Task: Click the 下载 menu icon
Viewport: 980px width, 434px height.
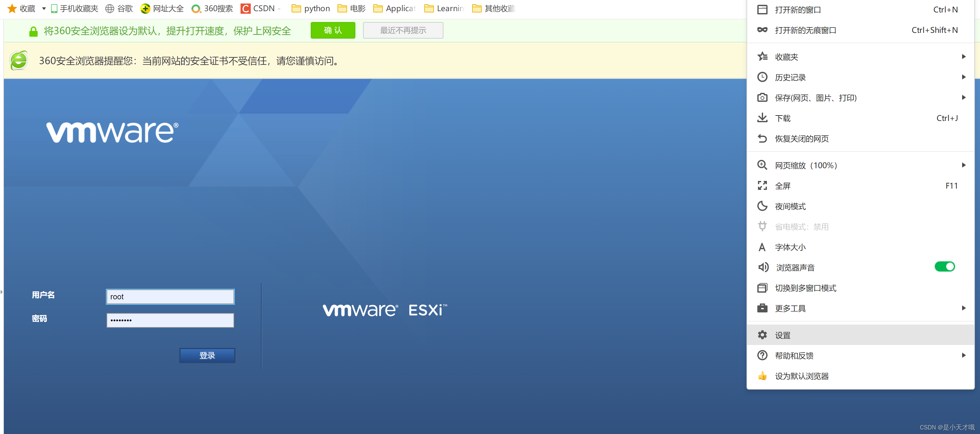Action: [x=762, y=118]
